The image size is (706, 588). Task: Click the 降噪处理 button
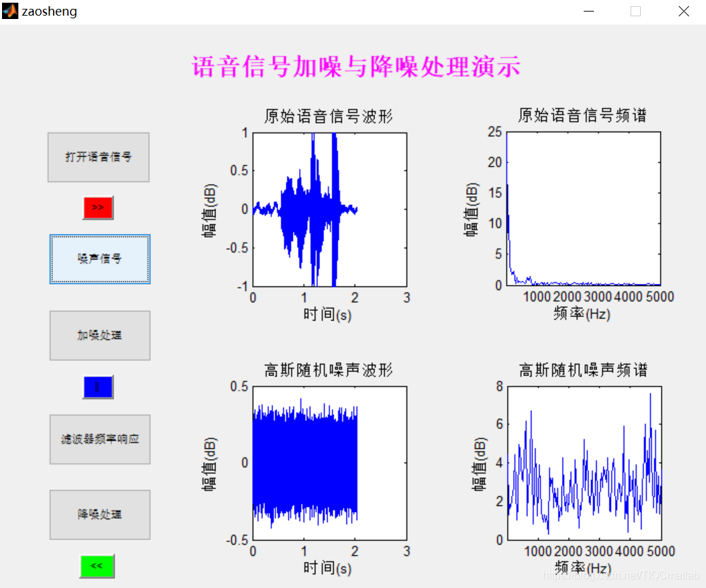(x=100, y=515)
